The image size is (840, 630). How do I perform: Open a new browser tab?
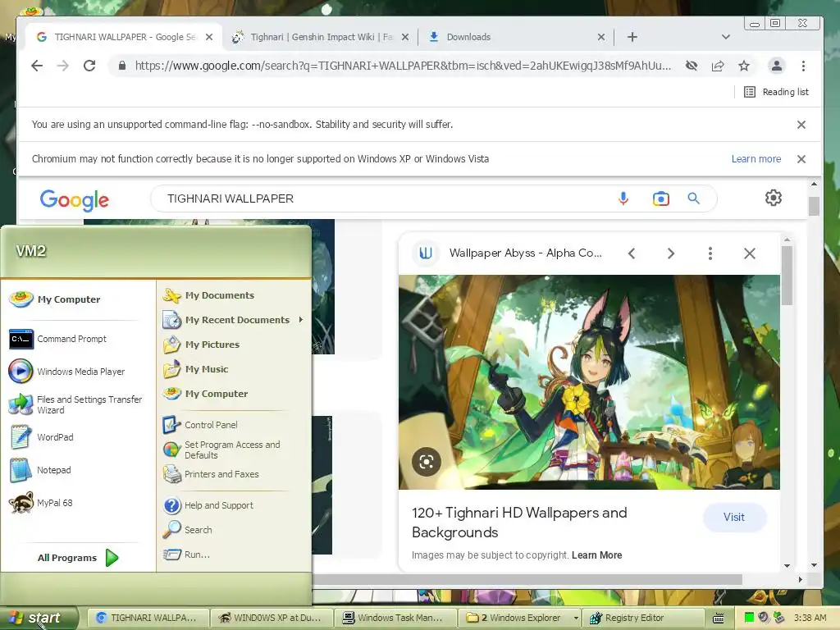(x=632, y=37)
